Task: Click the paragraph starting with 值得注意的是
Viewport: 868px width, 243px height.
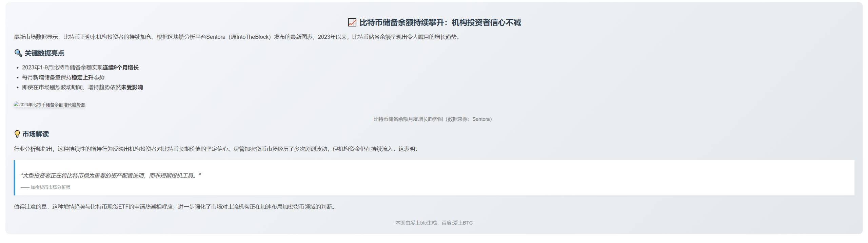Action: point(175,207)
